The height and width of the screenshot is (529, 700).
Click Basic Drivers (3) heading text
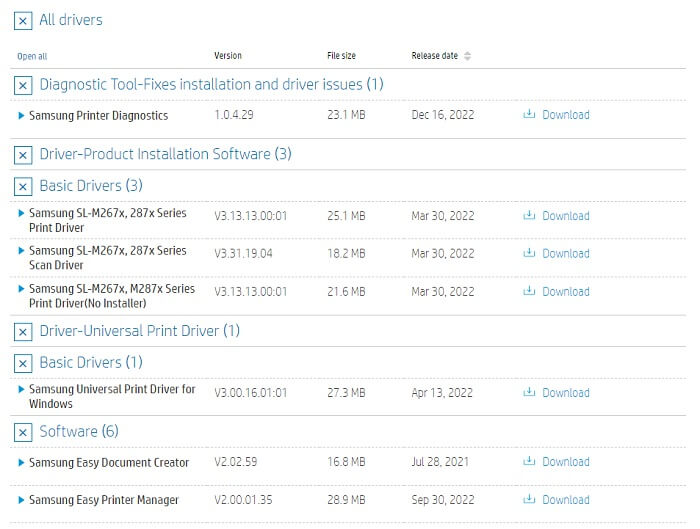pos(91,185)
